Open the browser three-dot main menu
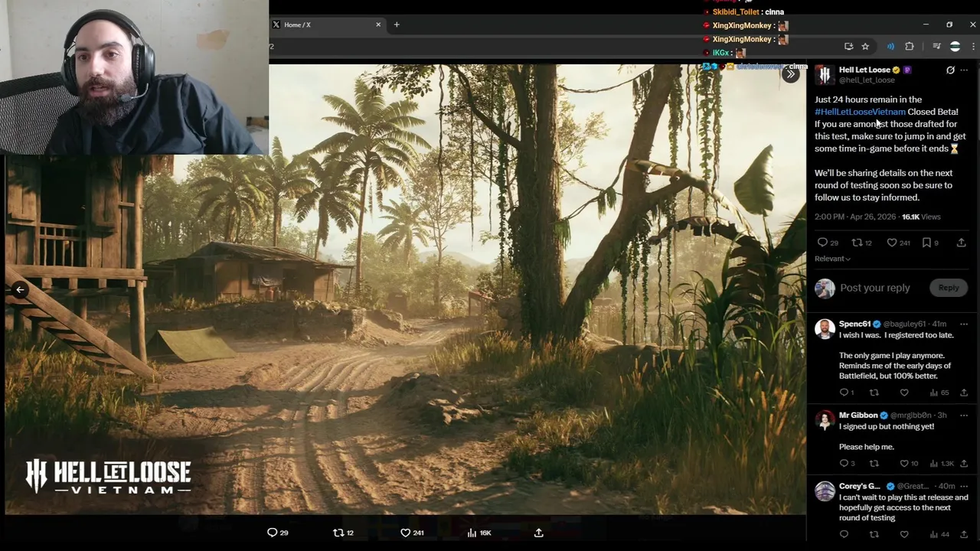This screenshot has height=551, width=980. (x=973, y=47)
